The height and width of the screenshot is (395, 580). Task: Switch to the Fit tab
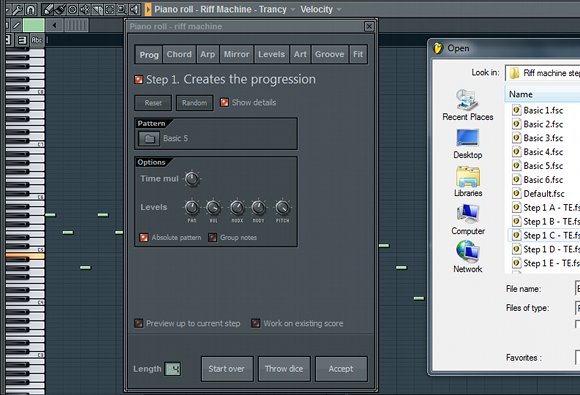pyautogui.click(x=358, y=54)
